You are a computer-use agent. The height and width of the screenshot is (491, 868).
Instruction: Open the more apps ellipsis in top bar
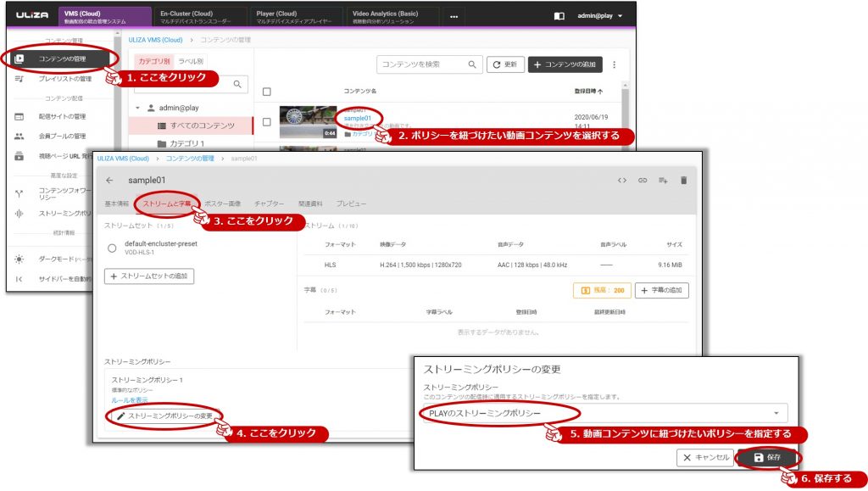(x=453, y=16)
